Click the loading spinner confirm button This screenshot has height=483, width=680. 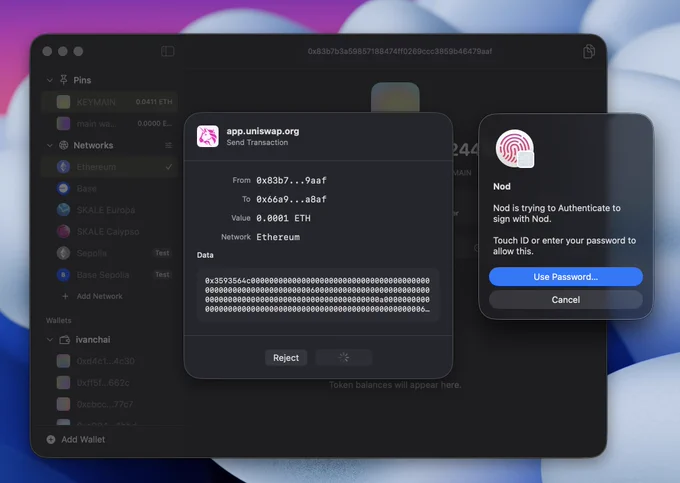343,358
